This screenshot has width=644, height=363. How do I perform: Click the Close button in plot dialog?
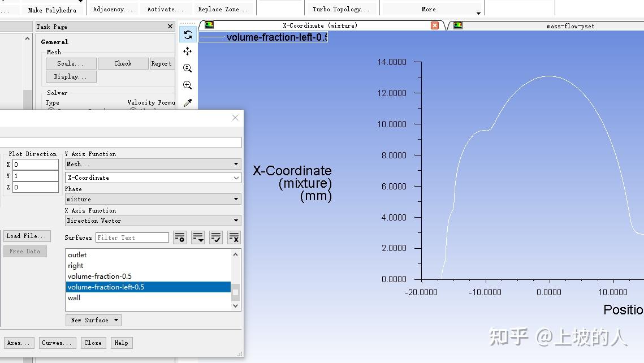(x=93, y=343)
